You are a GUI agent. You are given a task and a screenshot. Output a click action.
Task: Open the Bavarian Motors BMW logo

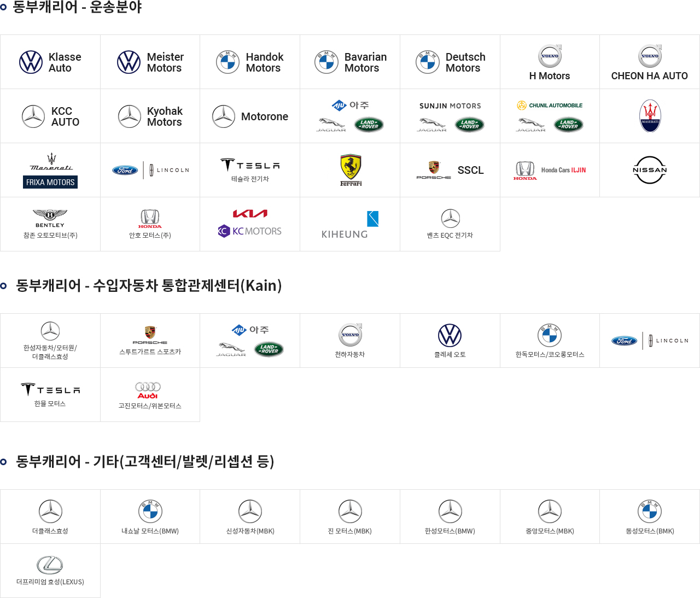pos(326,62)
